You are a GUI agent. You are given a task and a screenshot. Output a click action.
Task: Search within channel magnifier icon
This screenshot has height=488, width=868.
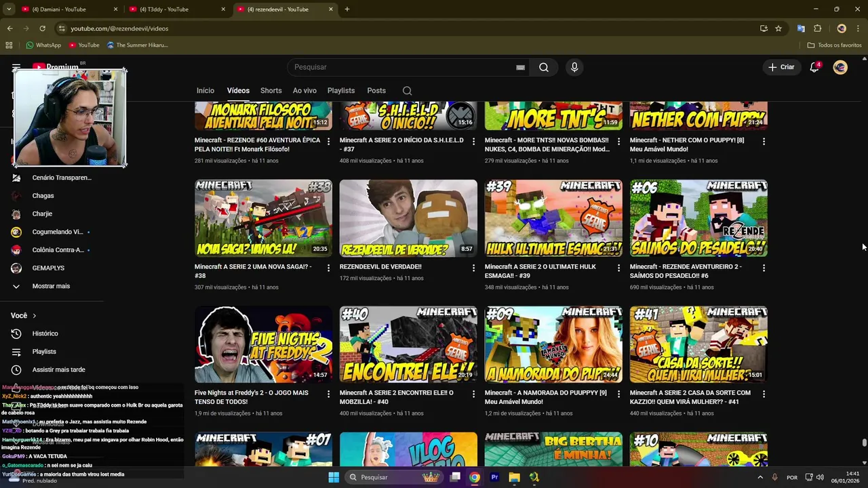pos(407,91)
